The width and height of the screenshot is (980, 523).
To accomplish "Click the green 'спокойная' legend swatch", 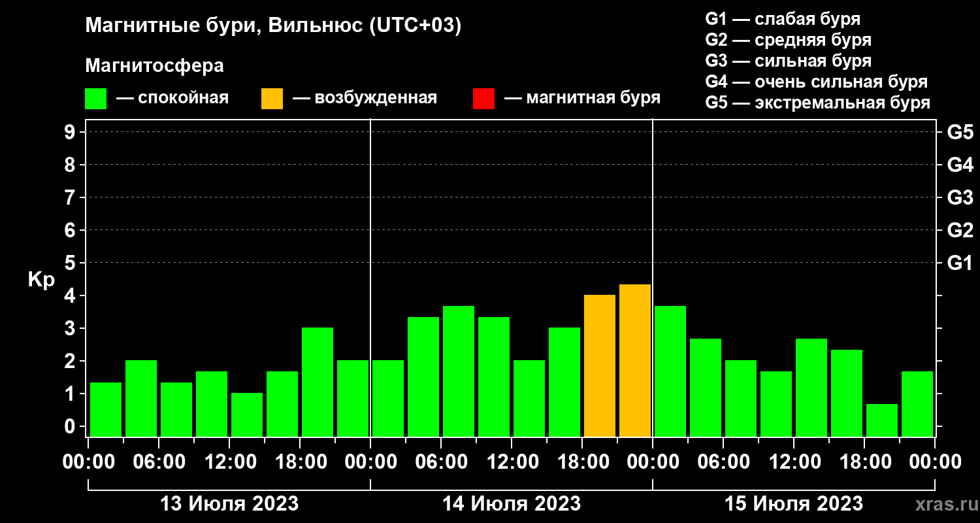I will click(x=96, y=99).
